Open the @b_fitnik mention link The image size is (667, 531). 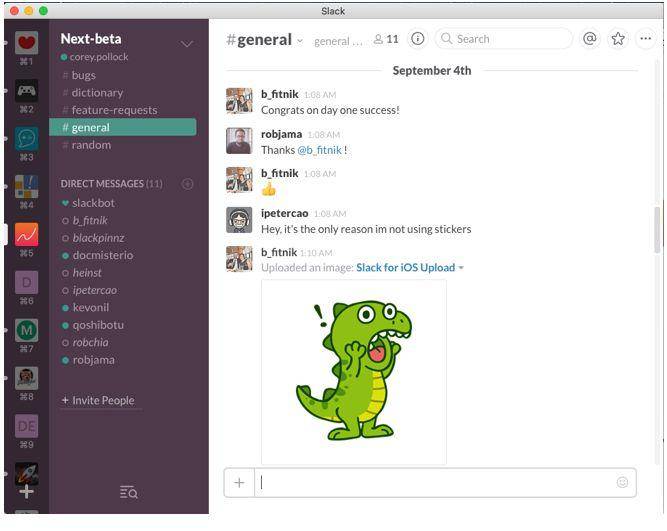pyautogui.click(x=319, y=150)
